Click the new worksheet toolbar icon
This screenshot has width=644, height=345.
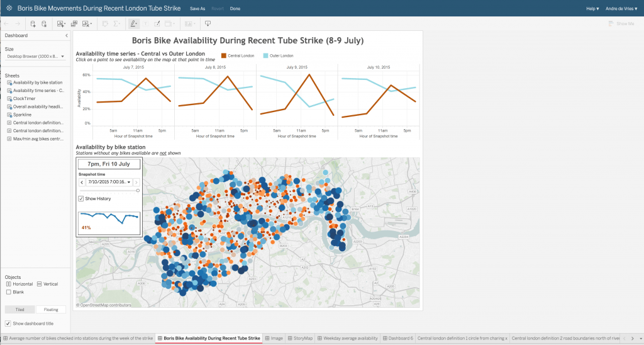pyautogui.click(x=61, y=24)
